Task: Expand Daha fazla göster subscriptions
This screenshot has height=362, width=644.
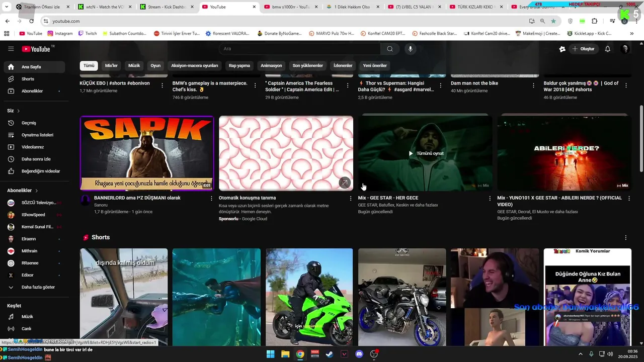Action: (x=34, y=287)
